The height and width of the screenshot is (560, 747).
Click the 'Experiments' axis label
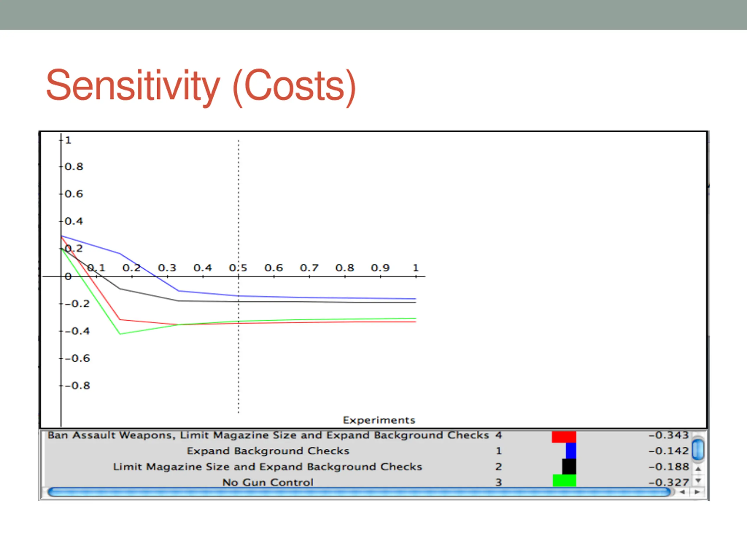click(379, 420)
